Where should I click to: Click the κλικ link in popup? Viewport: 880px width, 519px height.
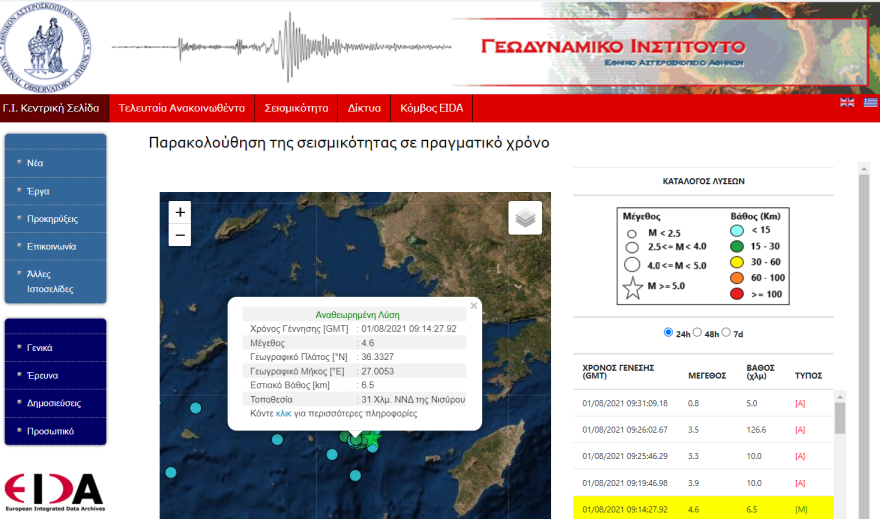283,413
